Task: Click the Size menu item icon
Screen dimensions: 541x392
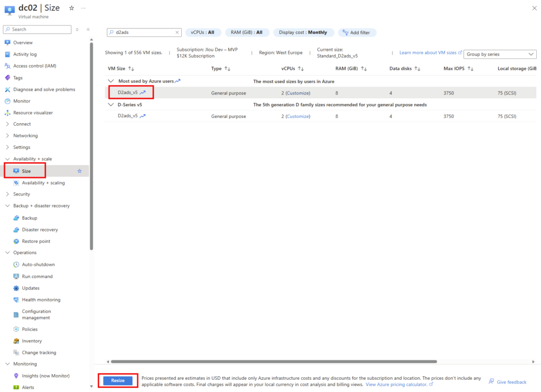Action: [x=16, y=171]
